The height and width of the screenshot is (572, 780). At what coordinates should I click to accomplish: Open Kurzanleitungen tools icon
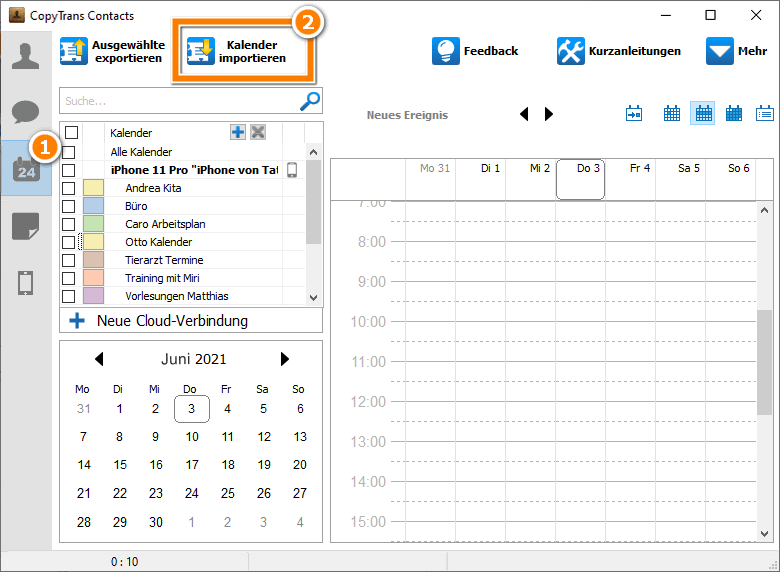coord(571,51)
